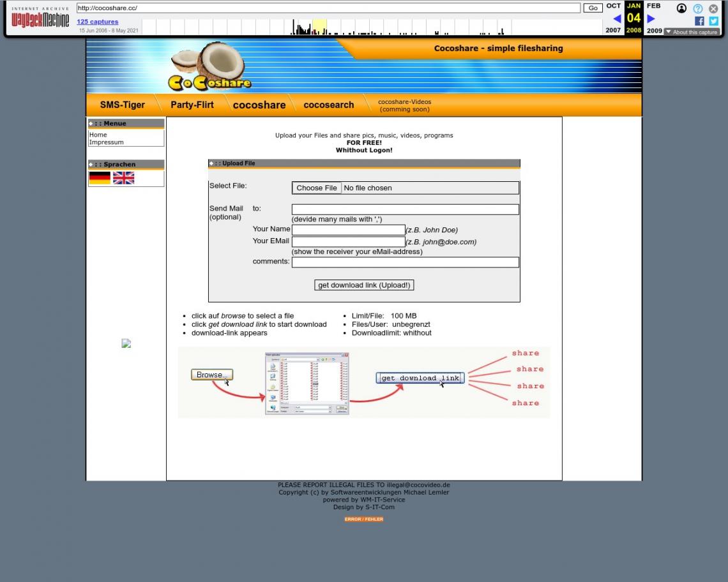Image resolution: width=728 pixels, height=582 pixels.
Task: Select the 2009 year link
Action: pos(654,31)
